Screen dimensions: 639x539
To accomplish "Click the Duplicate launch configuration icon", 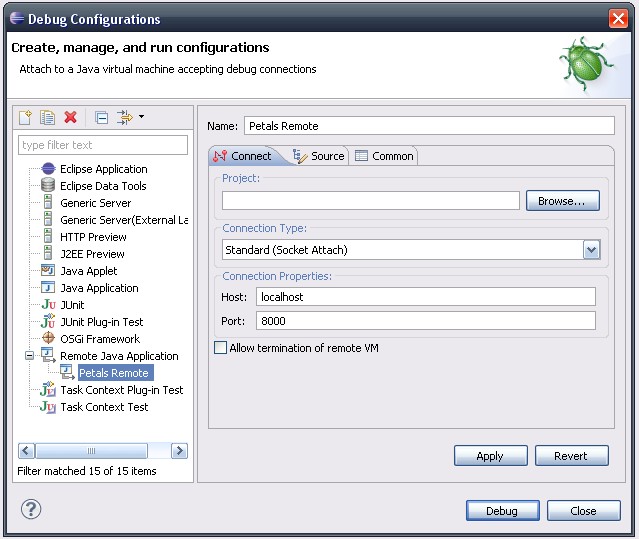I will point(48,117).
